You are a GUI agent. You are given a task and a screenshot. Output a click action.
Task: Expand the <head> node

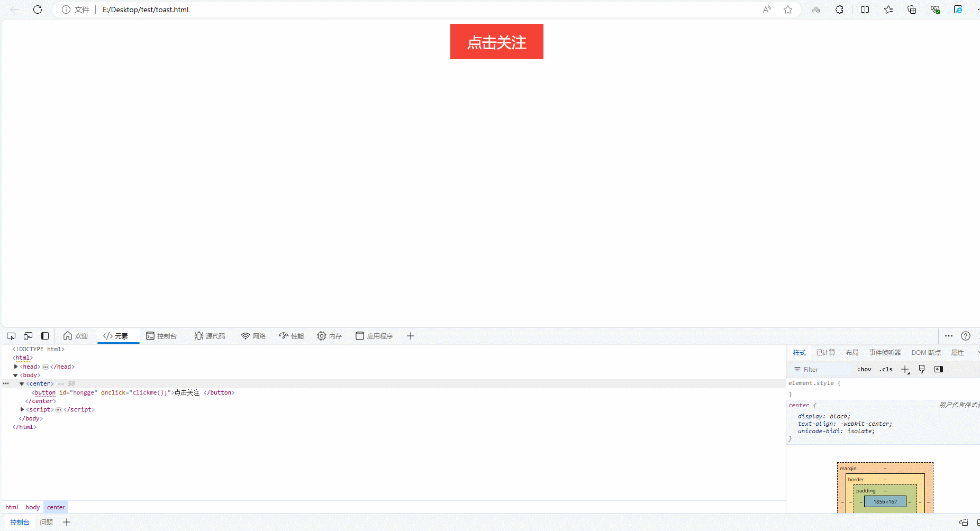[16, 367]
